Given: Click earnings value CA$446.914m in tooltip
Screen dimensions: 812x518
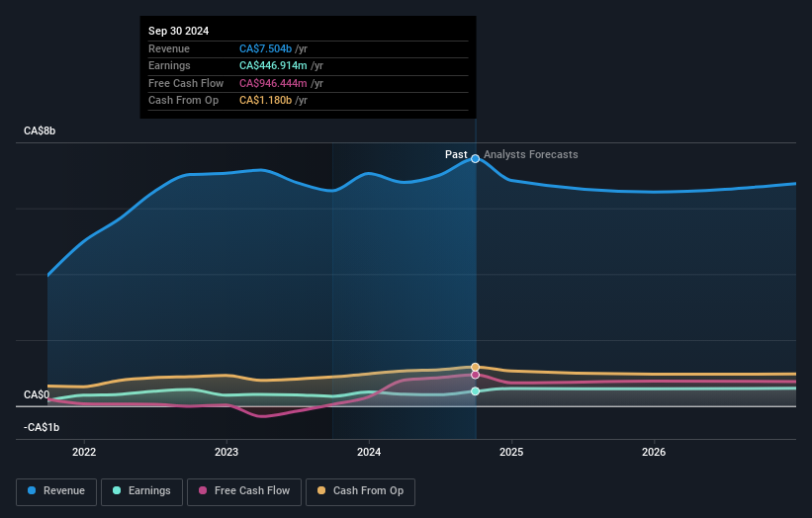Looking at the screenshot, I should [273, 65].
